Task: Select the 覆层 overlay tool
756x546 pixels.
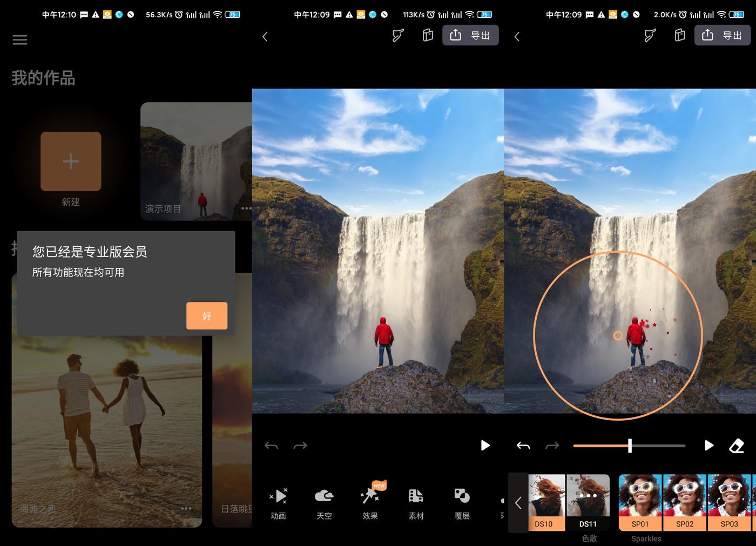Action: (x=462, y=502)
